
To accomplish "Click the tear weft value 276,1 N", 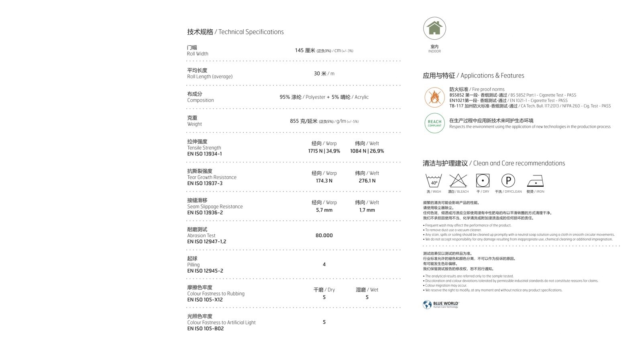I will point(367,181).
